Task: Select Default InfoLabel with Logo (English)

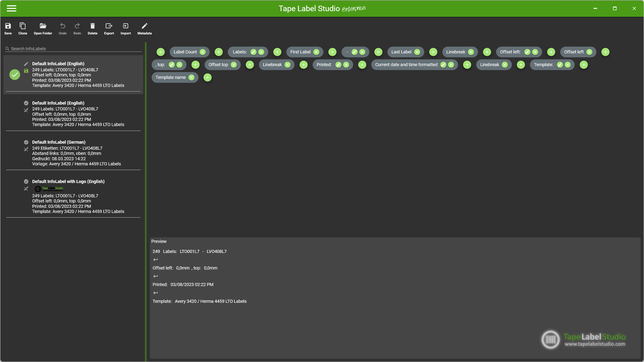Action: point(73,196)
